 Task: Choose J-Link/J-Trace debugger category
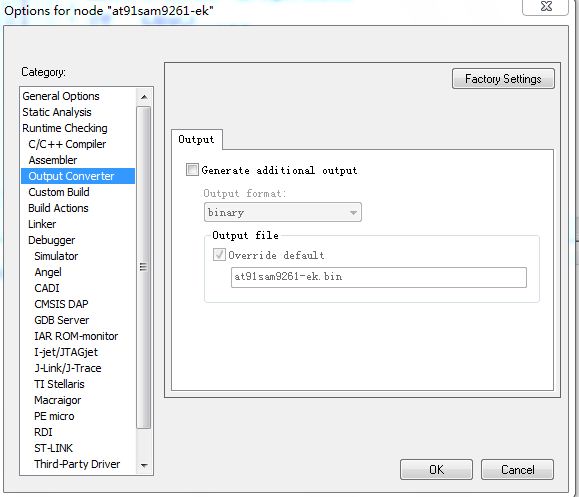(x=68, y=368)
